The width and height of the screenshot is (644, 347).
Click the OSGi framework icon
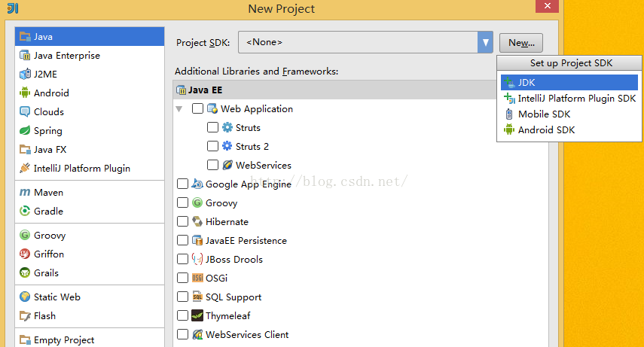point(197,278)
